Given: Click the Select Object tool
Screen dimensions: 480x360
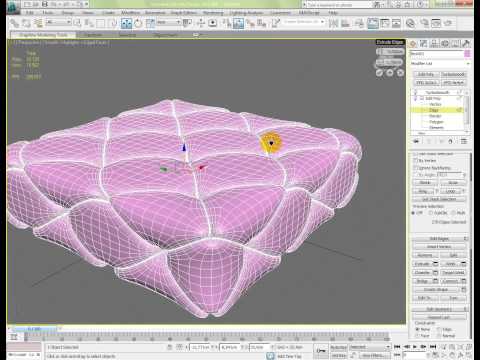Looking at the screenshot, I should click(77, 23).
